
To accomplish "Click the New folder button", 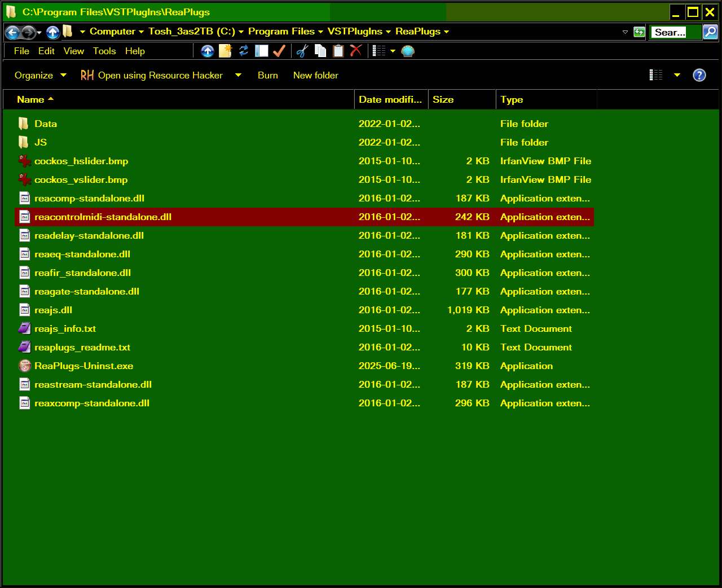I will click(316, 75).
